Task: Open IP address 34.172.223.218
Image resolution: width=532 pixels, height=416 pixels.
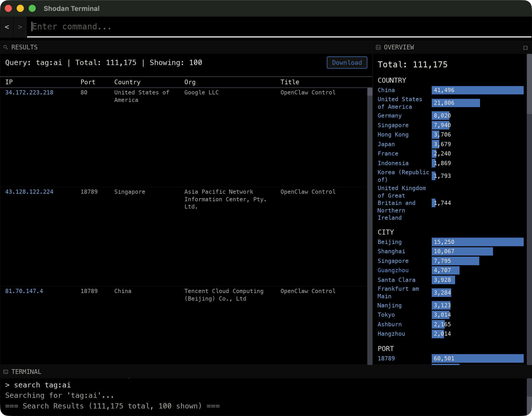Action: 29,93
